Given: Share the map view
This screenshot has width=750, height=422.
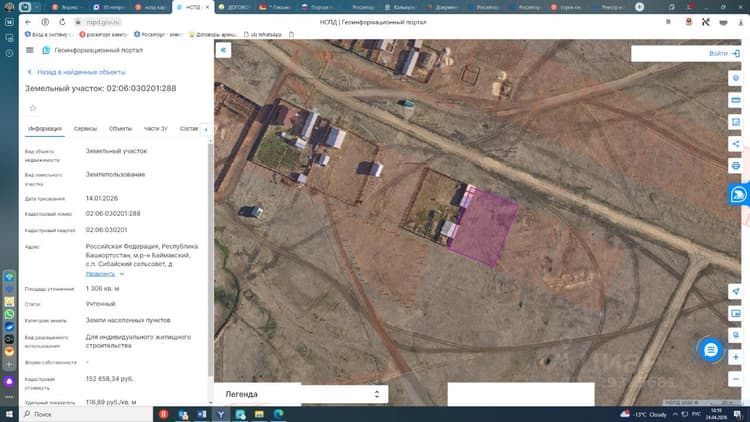Looking at the screenshot, I should 736,144.
